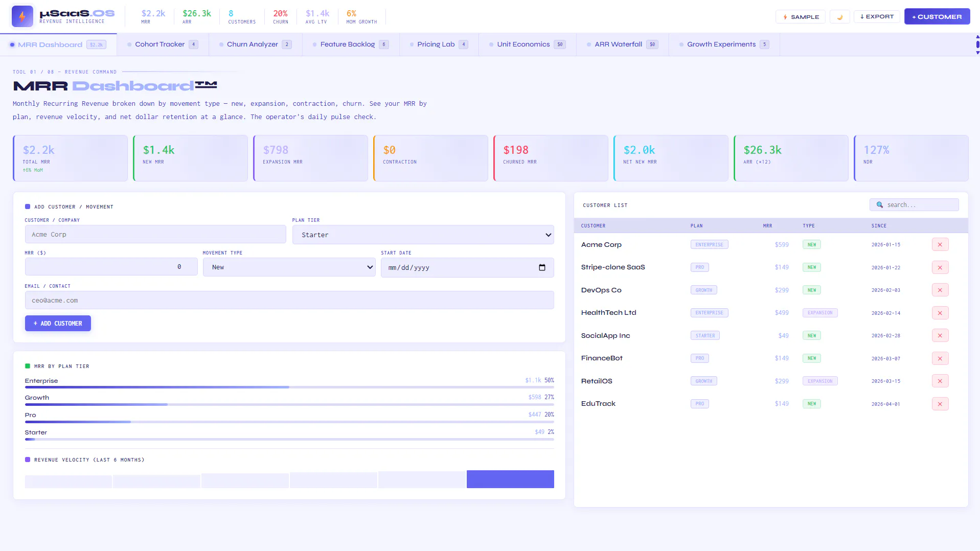
Task: Click the SINCE column header
Action: [879, 226]
